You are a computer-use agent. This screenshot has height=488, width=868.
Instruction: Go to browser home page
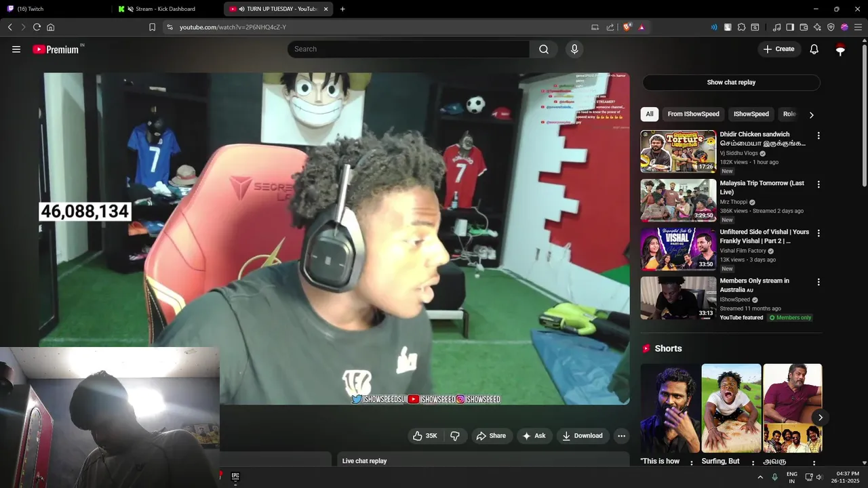[50, 27]
